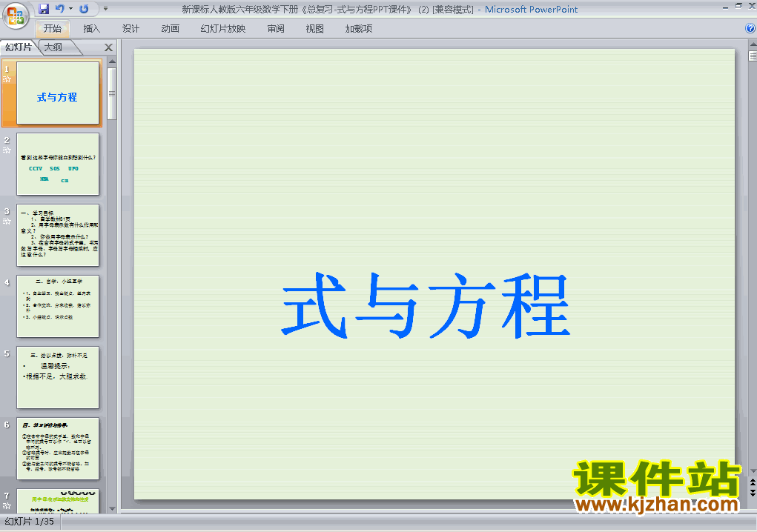Click animation star icon beside slide 2
The image size is (757, 532).
pos(7,150)
